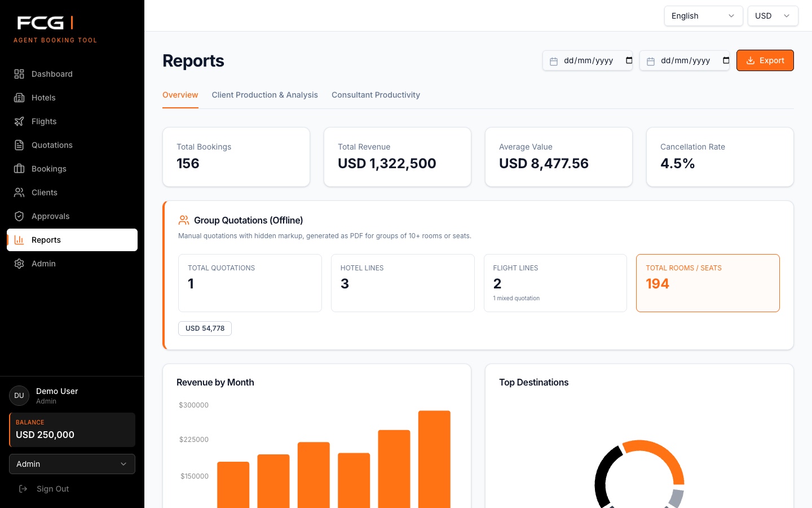Click the Balance USD 250,000 panel
This screenshot has width=812, height=508.
[72, 430]
